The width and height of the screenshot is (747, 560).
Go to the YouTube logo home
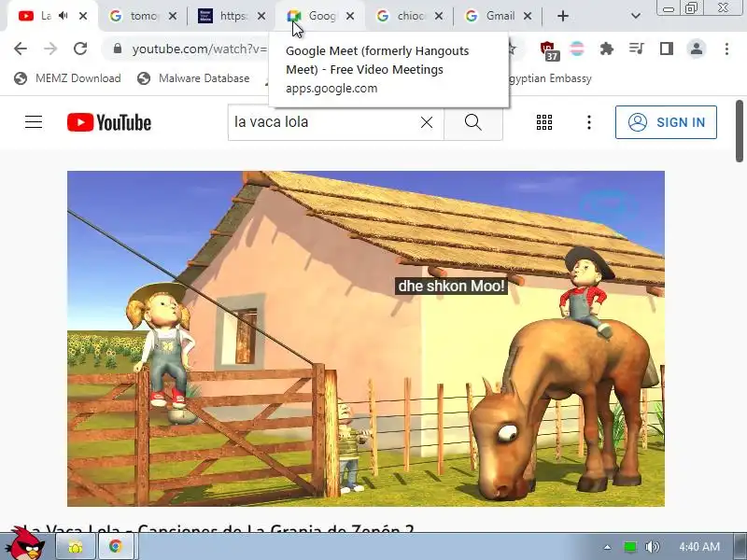[x=109, y=122]
